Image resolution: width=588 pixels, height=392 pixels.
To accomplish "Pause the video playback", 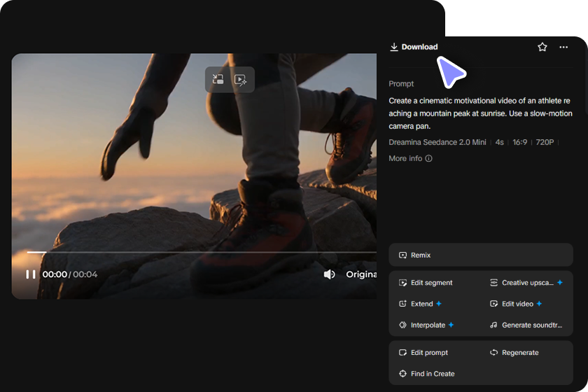I will [31, 274].
